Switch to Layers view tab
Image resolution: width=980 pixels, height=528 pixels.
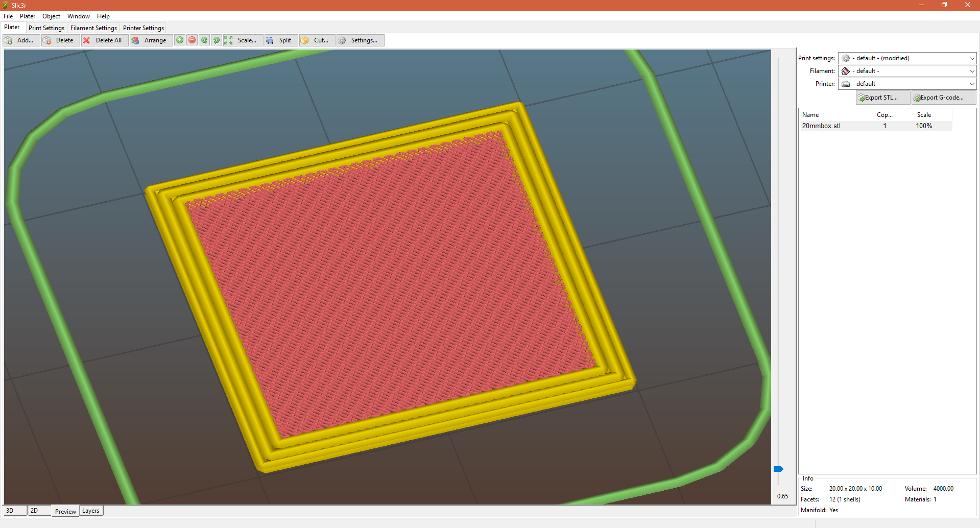click(91, 511)
